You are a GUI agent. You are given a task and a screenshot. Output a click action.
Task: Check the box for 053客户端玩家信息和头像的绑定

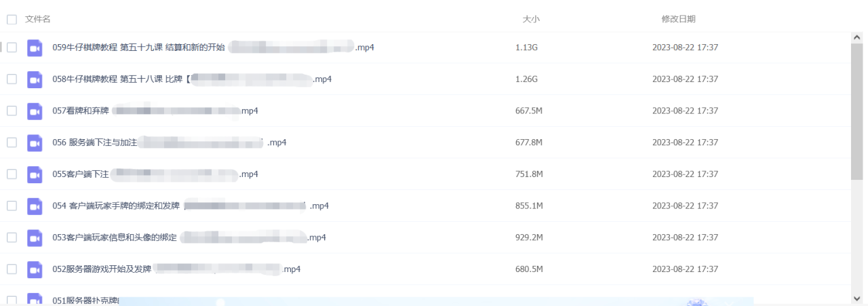(x=12, y=237)
